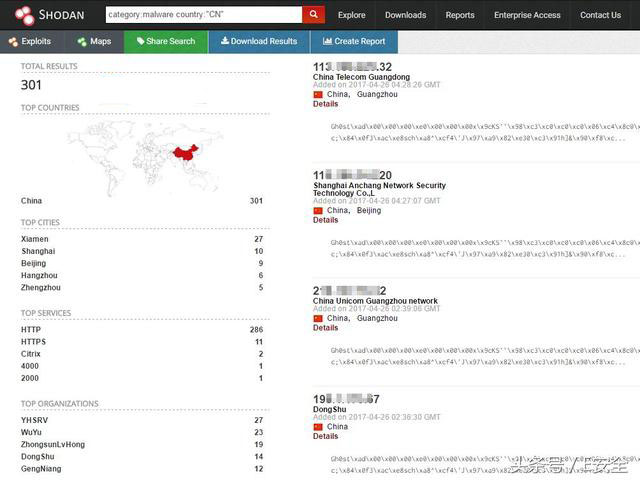The height and width of the screenshot is (481, 640).
Task: Filter by organization ZhongsunLvHong
Action: coord(142,445)
